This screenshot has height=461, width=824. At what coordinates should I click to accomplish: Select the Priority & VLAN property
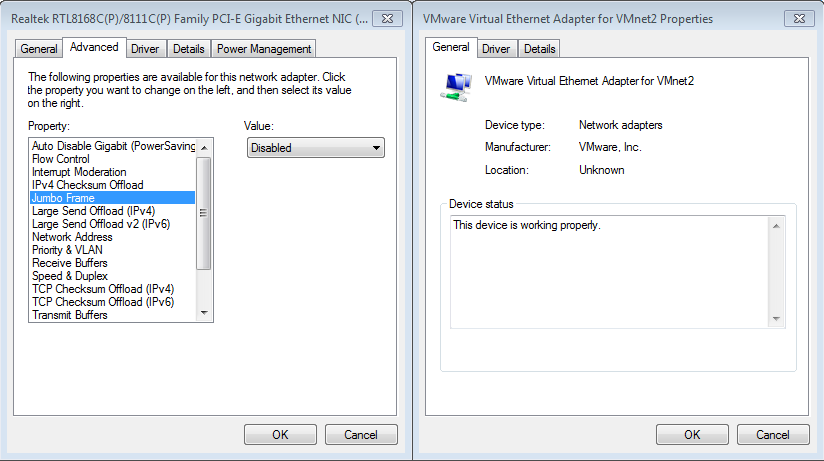click(x=113, y=250)
